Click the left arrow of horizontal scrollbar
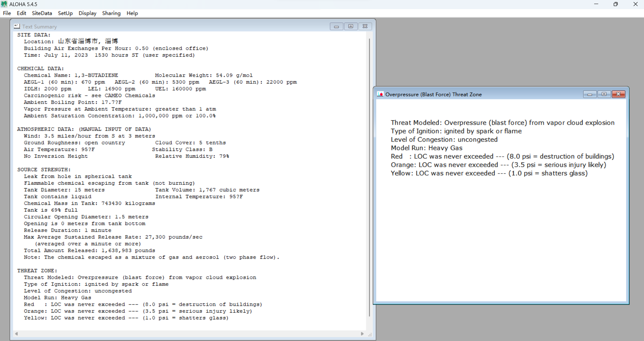Image resolution: width=644 pixels, height=341 pixels. (x=16, y=334)
